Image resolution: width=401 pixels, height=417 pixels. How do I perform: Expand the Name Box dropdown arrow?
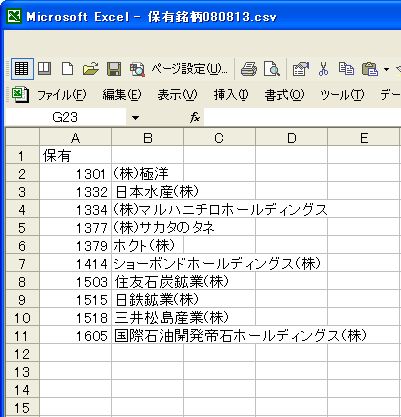tap(135, 118)
